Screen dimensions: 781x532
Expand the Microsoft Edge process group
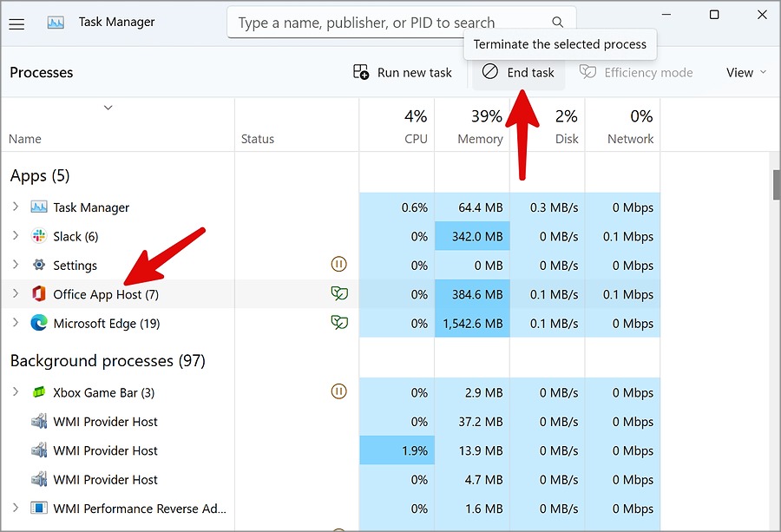(x=15, y=323)
